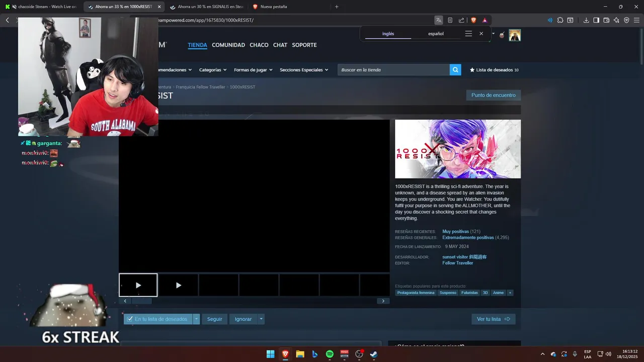The image size is (644, 362).
Task: Open Franquicia Fellow Traveller breadcrumb
Action: click(200, 87)
